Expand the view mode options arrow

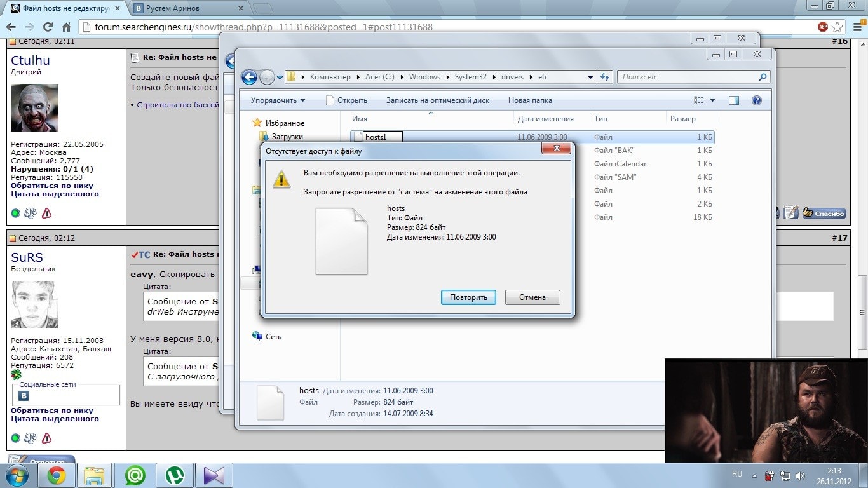click(x=712, y=100)
